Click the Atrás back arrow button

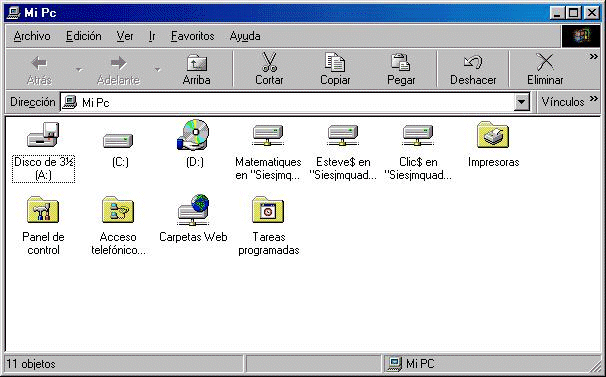(39, 70)
